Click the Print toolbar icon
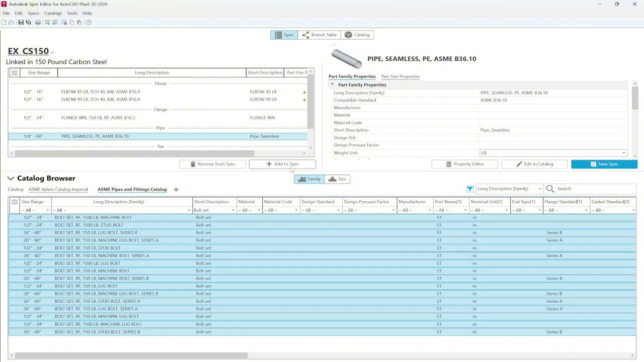 (x=38, y=22)
